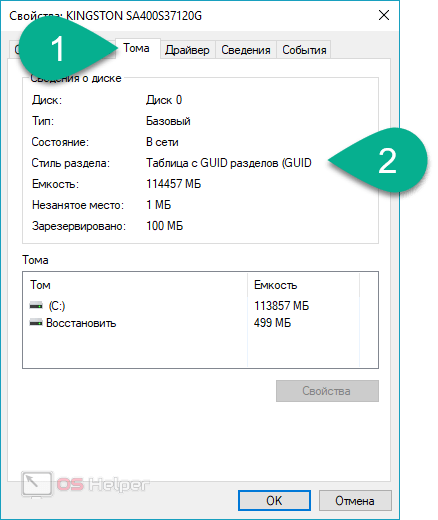Click the Тип label

(43, 121)
